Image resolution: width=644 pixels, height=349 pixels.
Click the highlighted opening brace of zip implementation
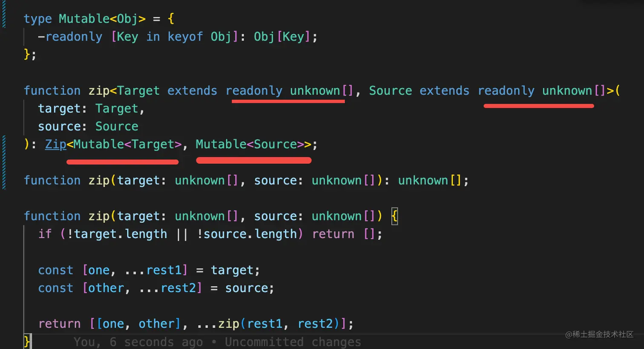coord(394,216)
